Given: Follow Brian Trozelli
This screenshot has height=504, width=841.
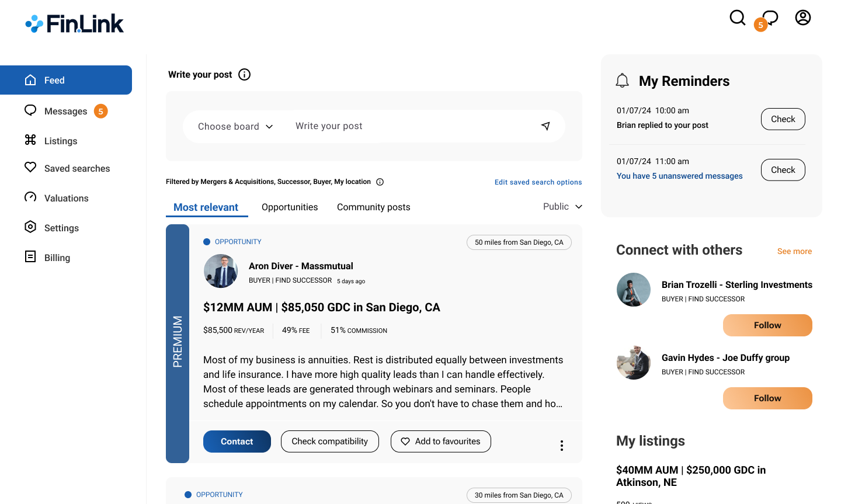Looking at the screenshot, I should (767, 325).
